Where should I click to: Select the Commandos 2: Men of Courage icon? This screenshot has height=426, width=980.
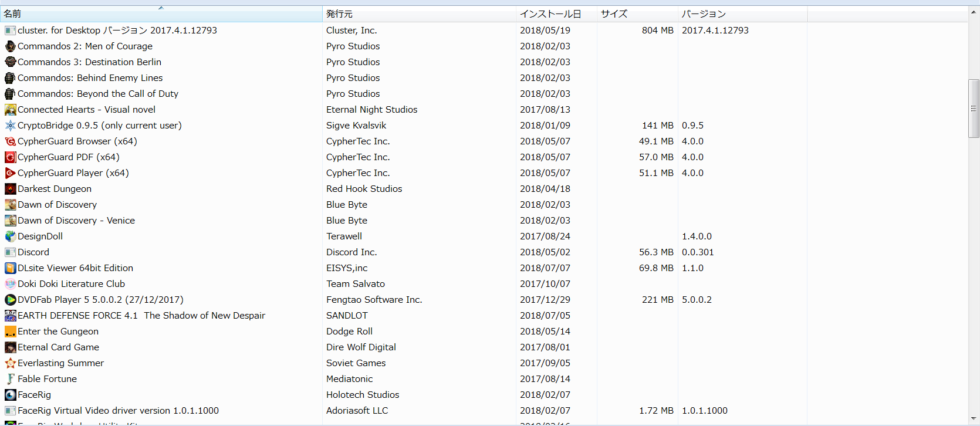click(x=10, y=46)
